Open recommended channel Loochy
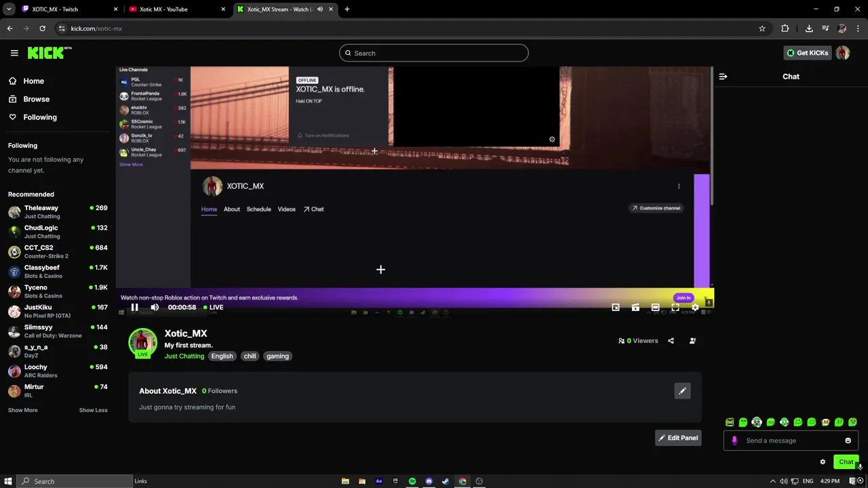The height and width of the screenshot is (488, 868). pos(58,371)
